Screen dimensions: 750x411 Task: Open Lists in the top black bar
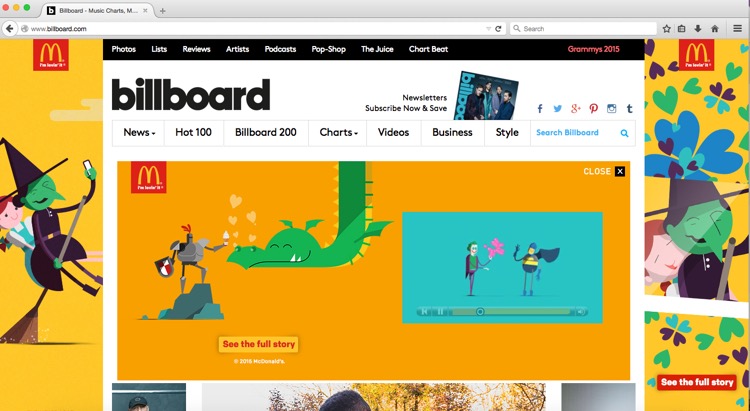[159, 49]
